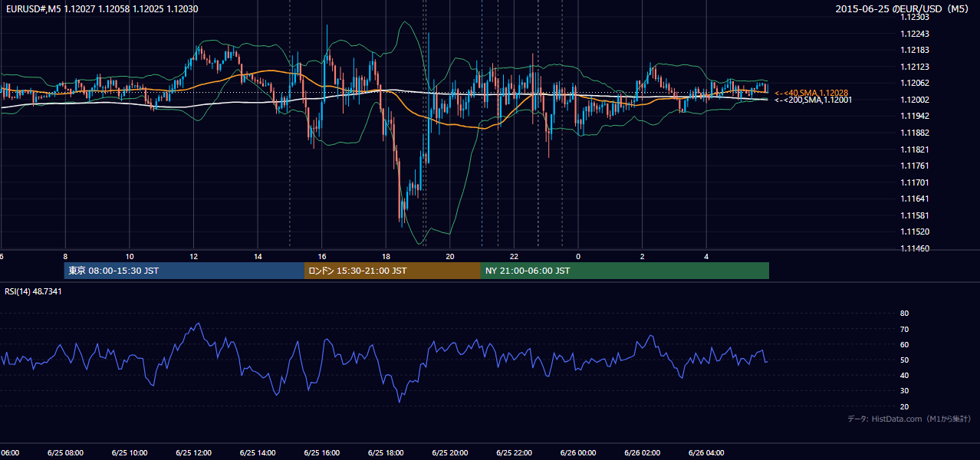Select the NY 21:00-06:00 JST session bar

[625, 271]
